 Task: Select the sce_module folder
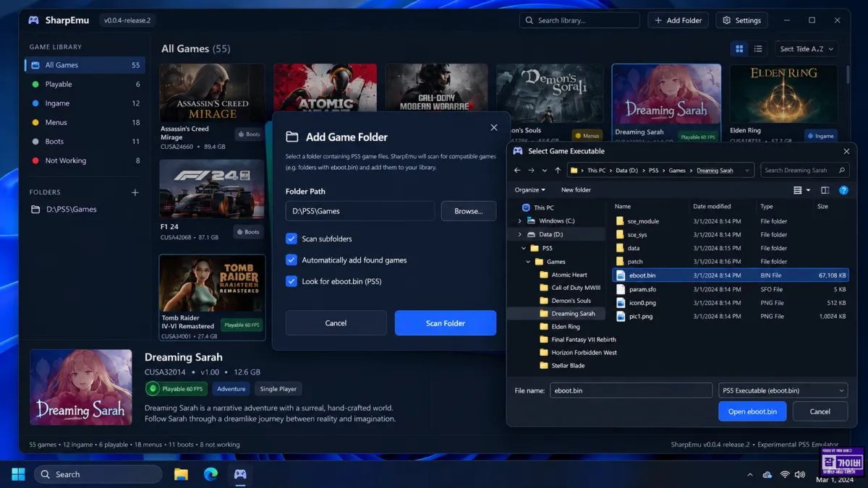[x=731, y=221]
